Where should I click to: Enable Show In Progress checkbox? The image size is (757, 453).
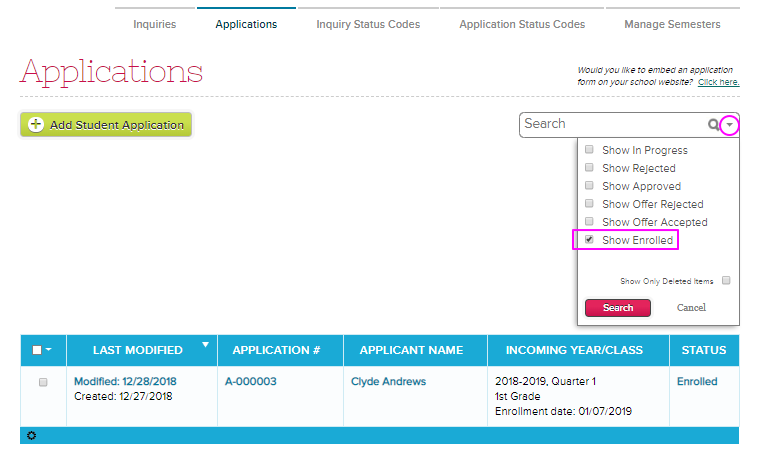pos(589,149)
